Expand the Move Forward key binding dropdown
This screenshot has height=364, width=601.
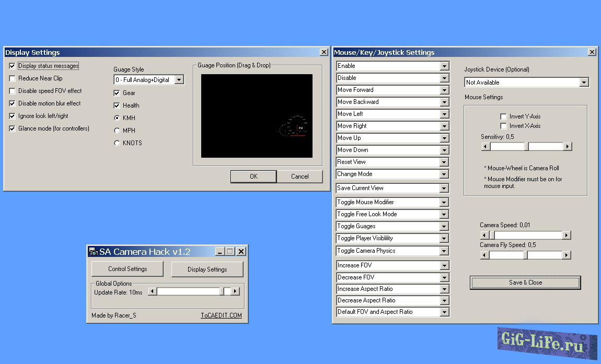[445, 90]
